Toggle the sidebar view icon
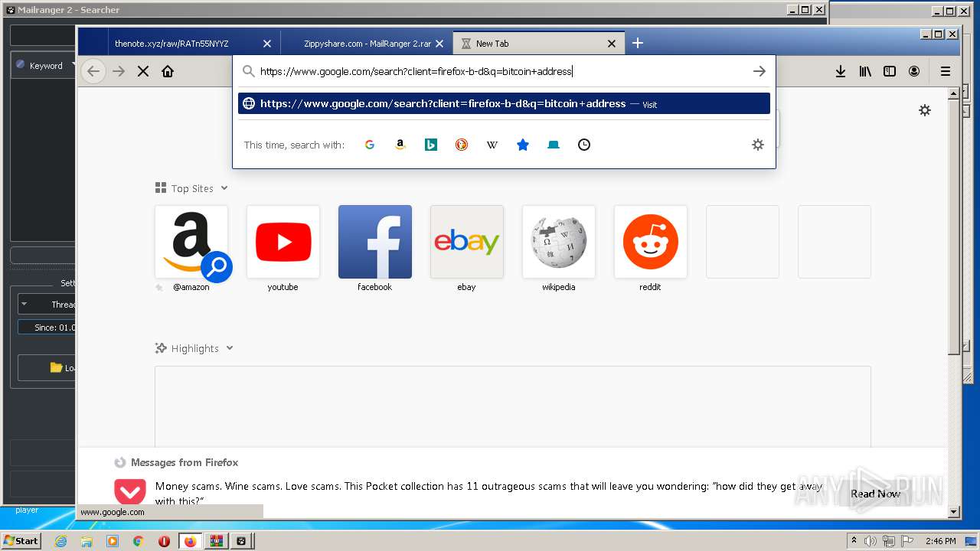The image size is (980, 551). coord(890,71)
